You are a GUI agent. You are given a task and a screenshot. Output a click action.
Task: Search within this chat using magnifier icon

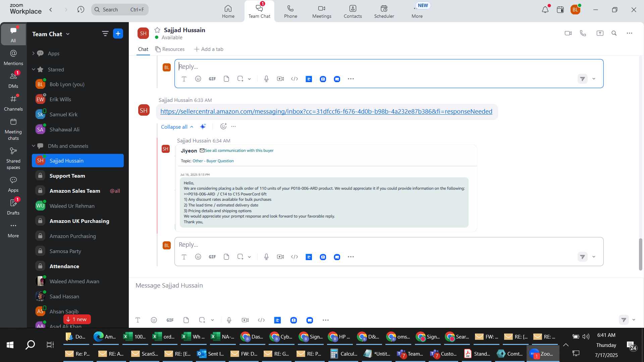(x=614, y=33)
